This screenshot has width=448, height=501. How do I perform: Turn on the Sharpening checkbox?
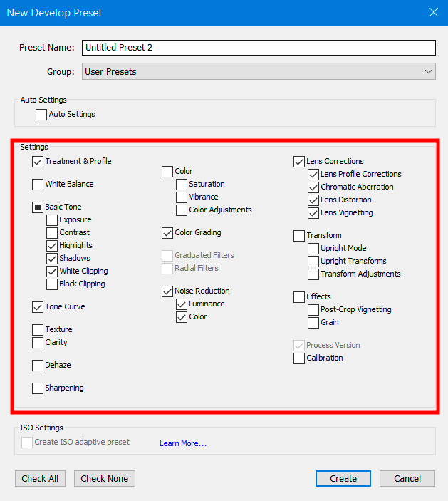tap(38, 388)
